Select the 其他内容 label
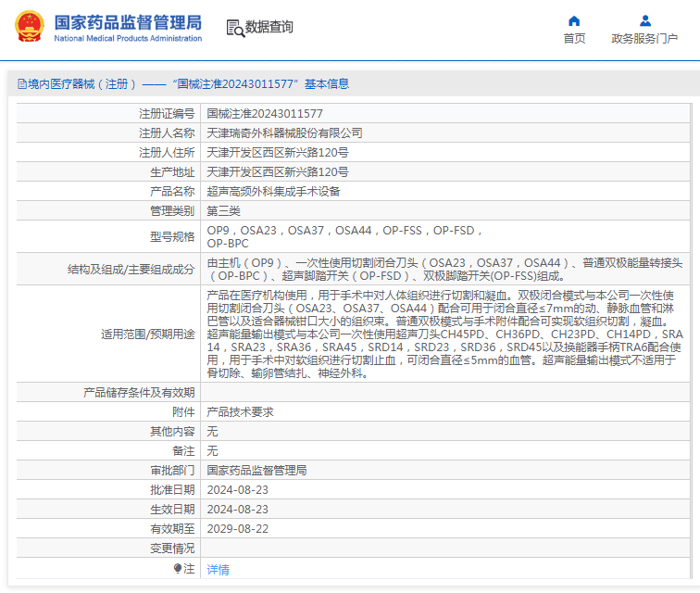Image resolution: width=700 pixels, height=593 pixels. point(172,431)
